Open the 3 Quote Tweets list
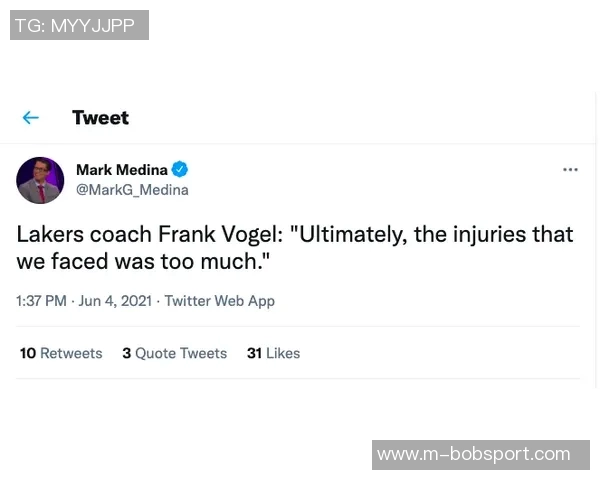Screen dimensions: 600x480 [174, 353]
